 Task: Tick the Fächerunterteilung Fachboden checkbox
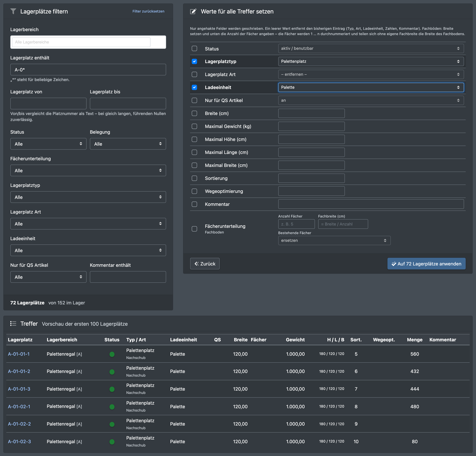(194, 229)
